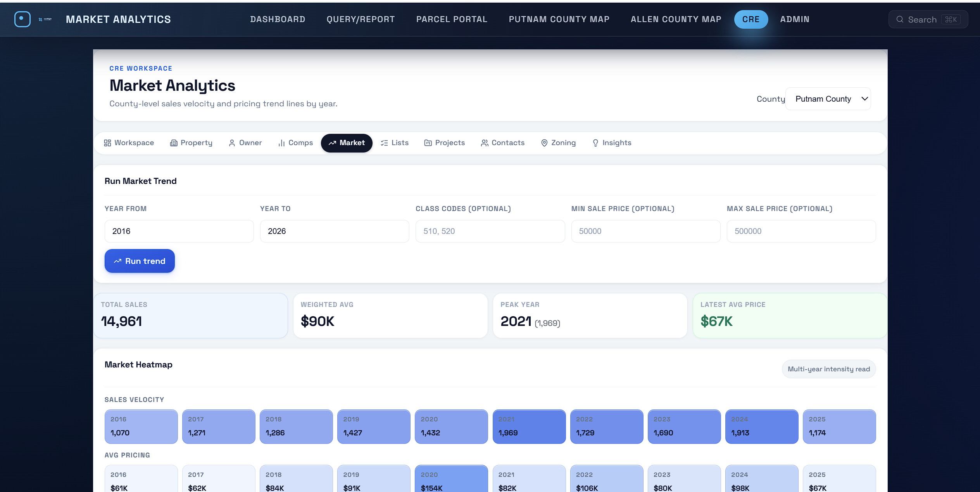This screenshot has width=980, height=492.
Task: Click the highlighted CRE button
Action: 751,19
